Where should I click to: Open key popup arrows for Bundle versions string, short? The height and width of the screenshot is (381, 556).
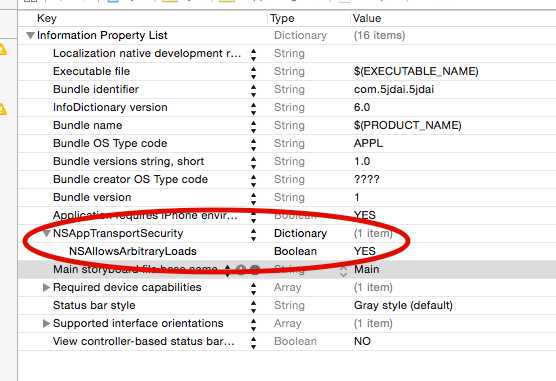pos(253,162)
